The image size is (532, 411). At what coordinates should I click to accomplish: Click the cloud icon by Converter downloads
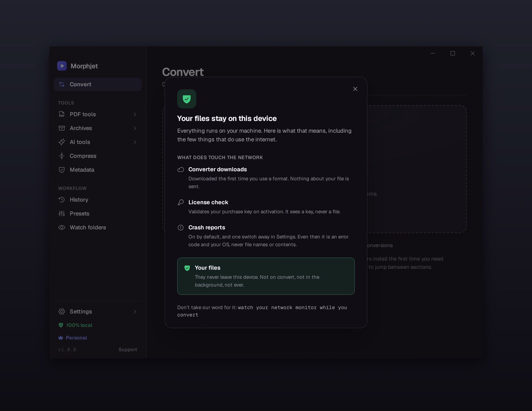pyautogui.click(x=180, y=170)
